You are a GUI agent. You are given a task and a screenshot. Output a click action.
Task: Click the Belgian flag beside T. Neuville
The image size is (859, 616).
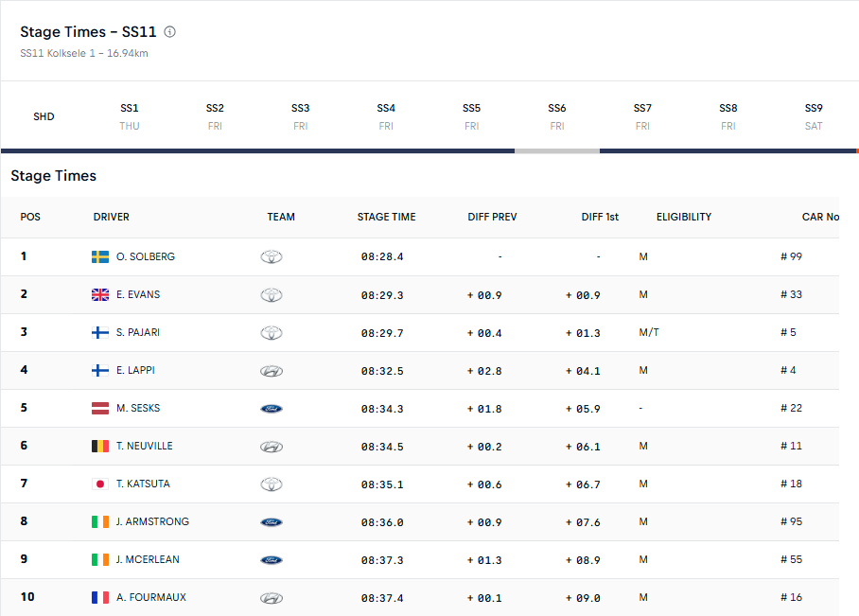[x=99, y=446]
